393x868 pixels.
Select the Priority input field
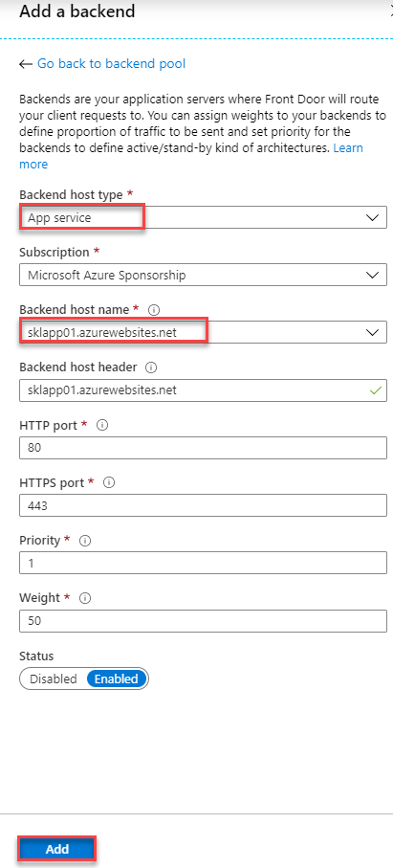click(203, 563)
